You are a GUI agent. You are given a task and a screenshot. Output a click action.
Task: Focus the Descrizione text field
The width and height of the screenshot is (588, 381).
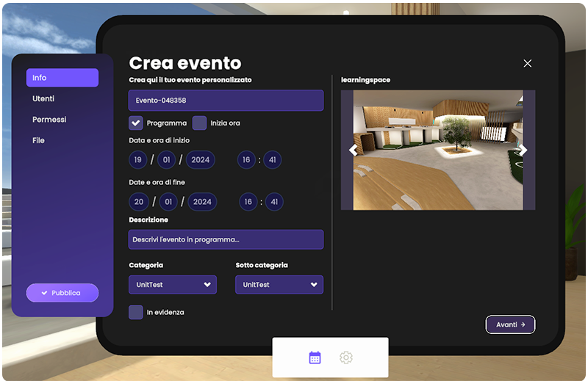click(x=226, y=239)
